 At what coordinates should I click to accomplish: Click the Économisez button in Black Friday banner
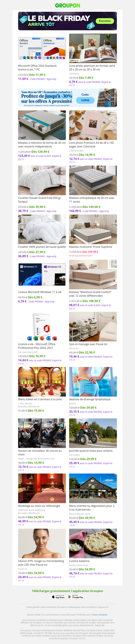coord(105,21)
